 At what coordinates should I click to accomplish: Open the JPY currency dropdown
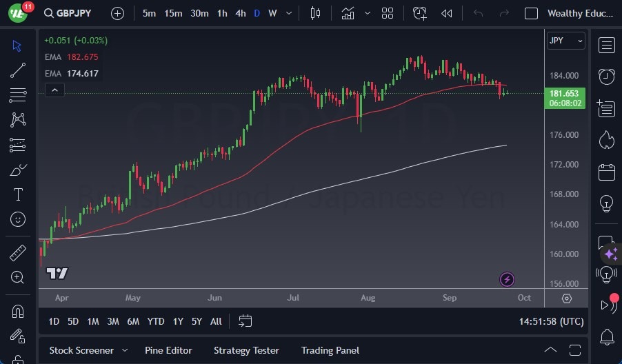coord(565,41)
